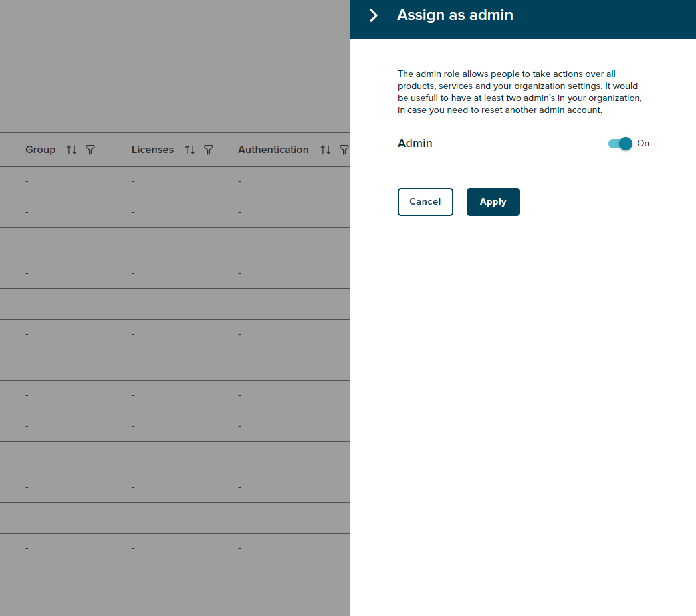The width and height of the screenshot is (696, 616).
Task: Click the Assign as admin title
Action: click(x=455, y=15)
